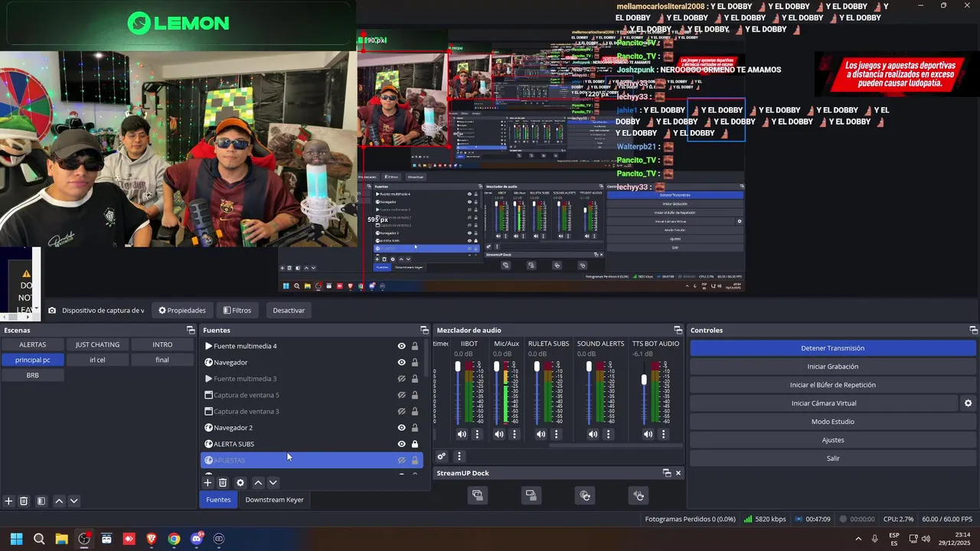This screenshot has width=980, height=551.
Task: Open IIBOT channel options menu
Action: click(x=477, y=434)
